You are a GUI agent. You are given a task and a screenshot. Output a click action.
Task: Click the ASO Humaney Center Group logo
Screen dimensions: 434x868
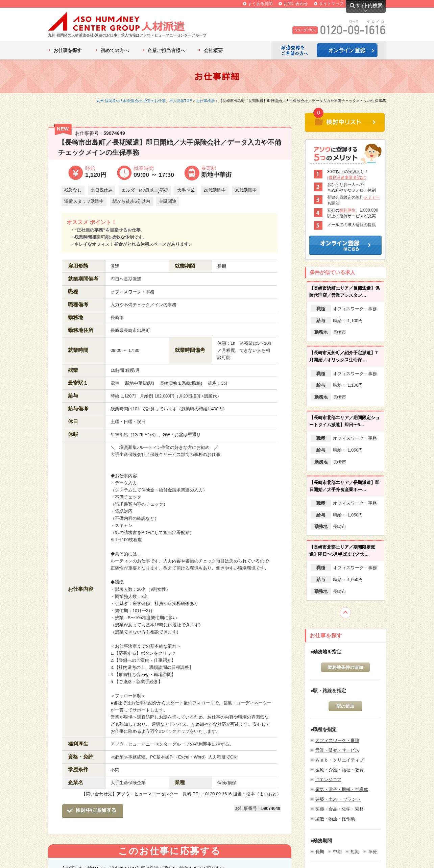(116, 22)
